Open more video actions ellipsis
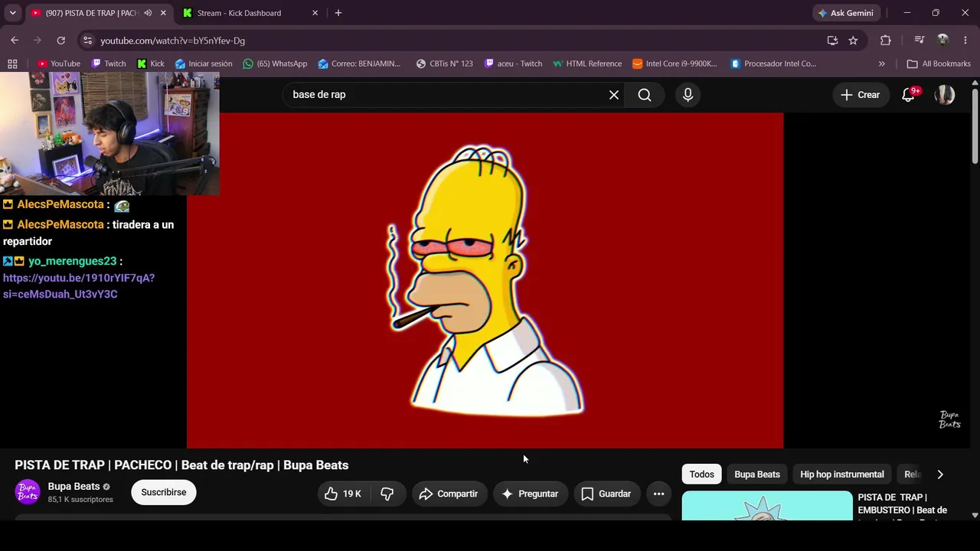This screenshot has width=980, height=551. point(658,494)
